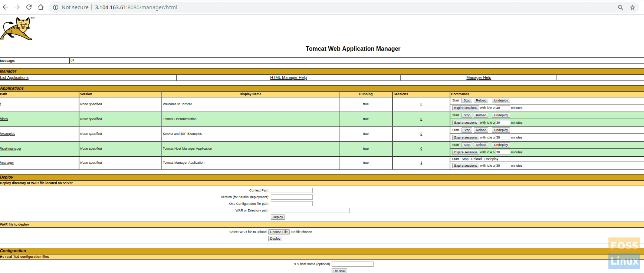Screen dimensions: 644x273
Task: Edit idle minutes field in the /host-manager row
Action: click(503, 152)
